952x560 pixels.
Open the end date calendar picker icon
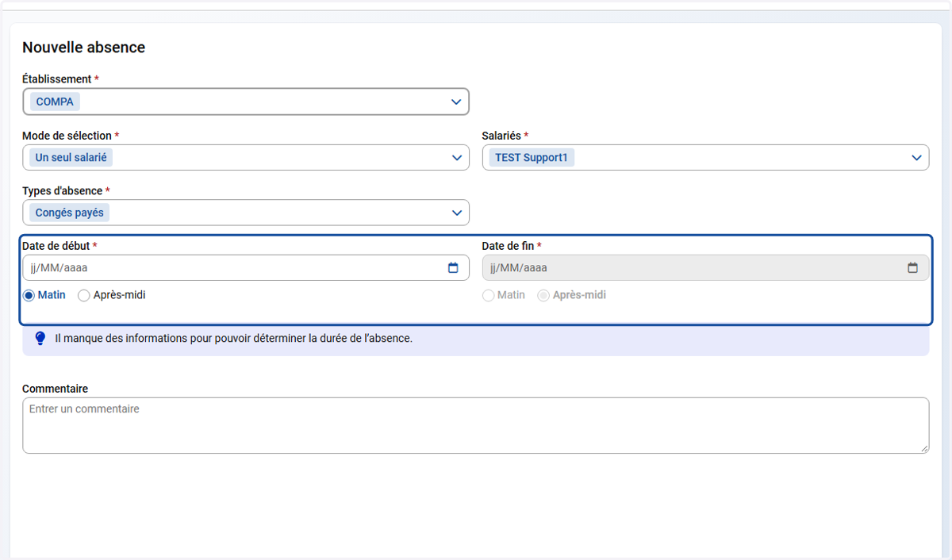tap(913, 268)
